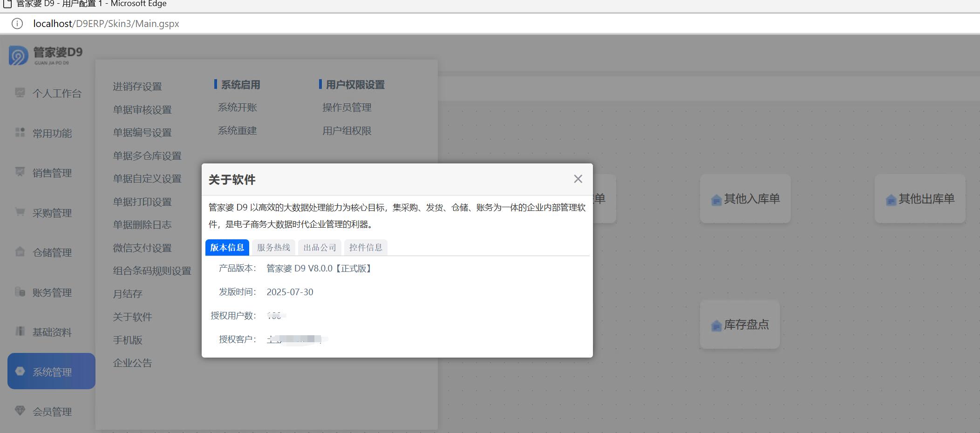Open the 控件信息 tab
The height and width of the screenshot is (433, 980).
(x=366, y=248)
